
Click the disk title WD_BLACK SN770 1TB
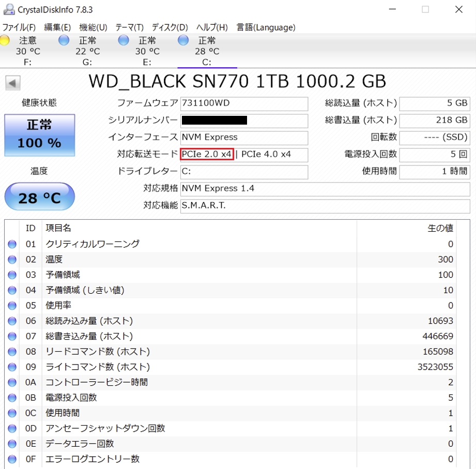click(x=237, y=81)
